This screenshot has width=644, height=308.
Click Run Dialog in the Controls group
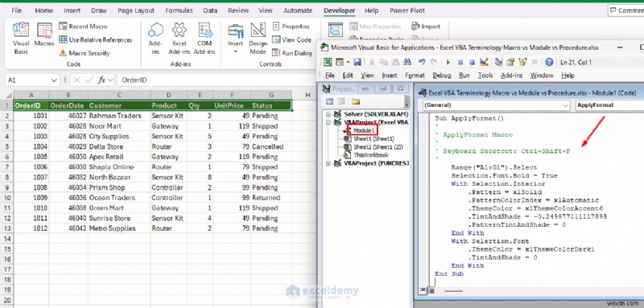coord(292,53)
